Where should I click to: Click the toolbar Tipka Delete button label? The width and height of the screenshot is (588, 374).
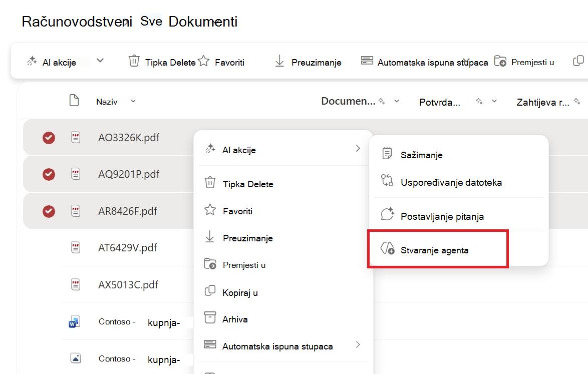[x=170, y=62]
